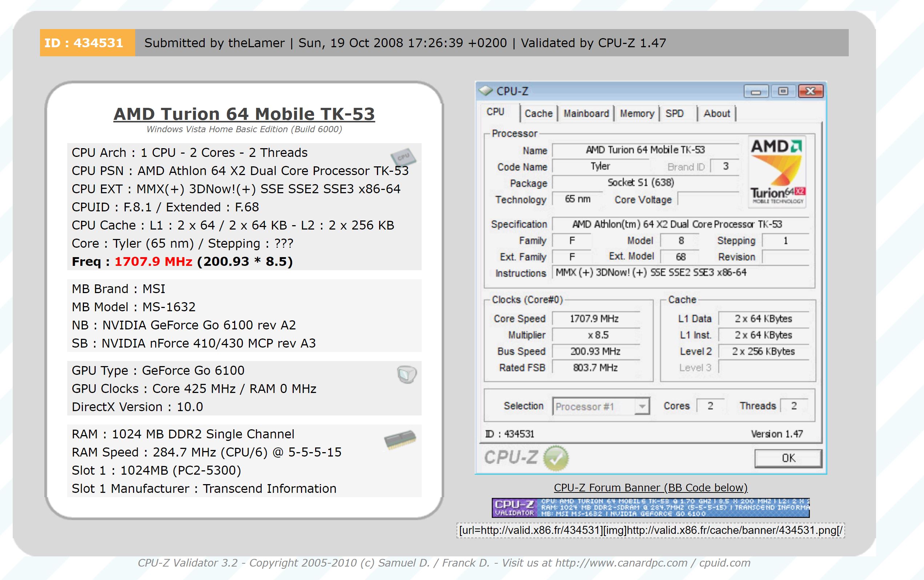The width and height of the screenshot is (924, 580).
Task: Click the Multiplier value x 8.5
Action: tap(596, 336)
